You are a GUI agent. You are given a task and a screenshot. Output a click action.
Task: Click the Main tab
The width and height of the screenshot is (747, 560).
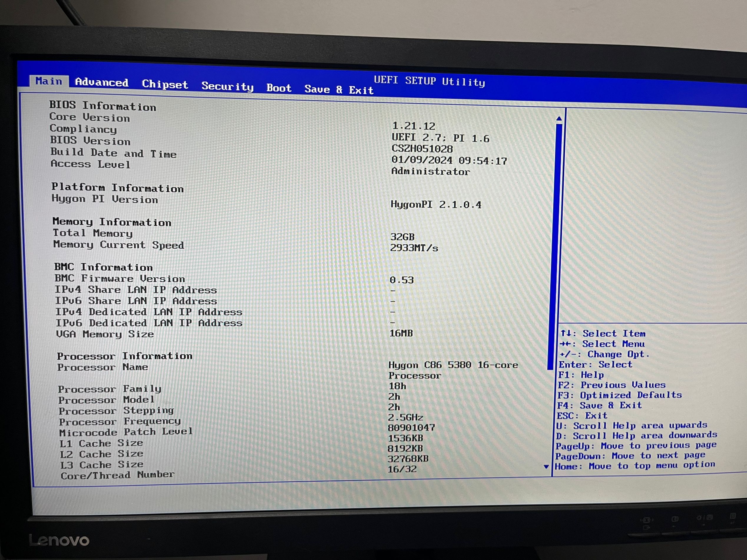pyautogui.click(x=49, y=81)
